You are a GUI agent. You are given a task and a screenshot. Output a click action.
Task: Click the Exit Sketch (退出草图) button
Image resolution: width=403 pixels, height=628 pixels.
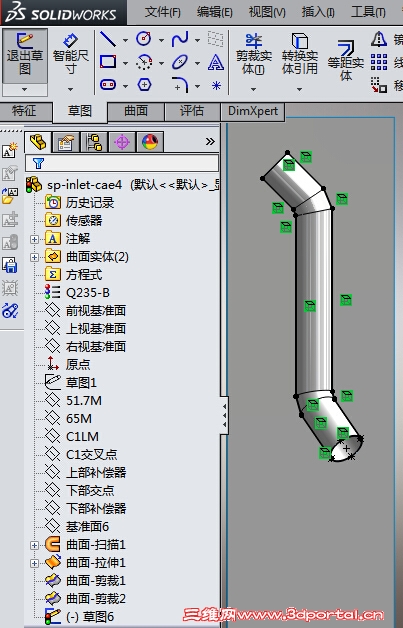click(25, 56)
